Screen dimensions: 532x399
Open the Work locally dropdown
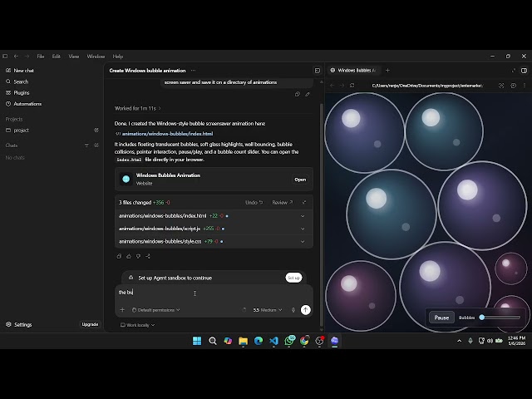(x=137, y=325)
